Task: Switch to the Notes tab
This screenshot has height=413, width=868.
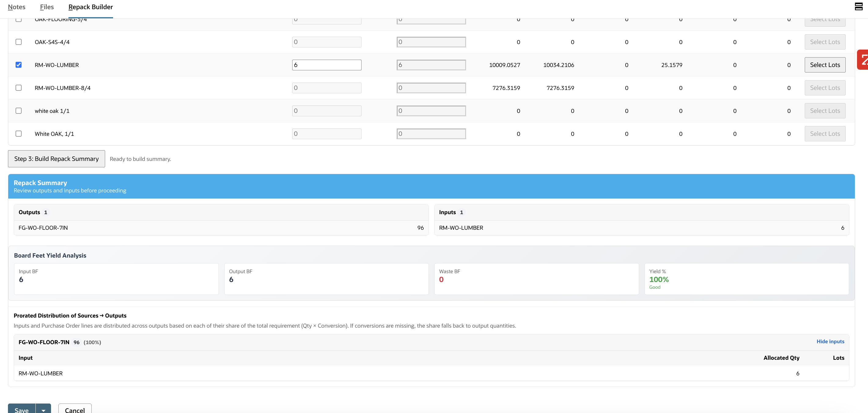Action: [17, 7]
